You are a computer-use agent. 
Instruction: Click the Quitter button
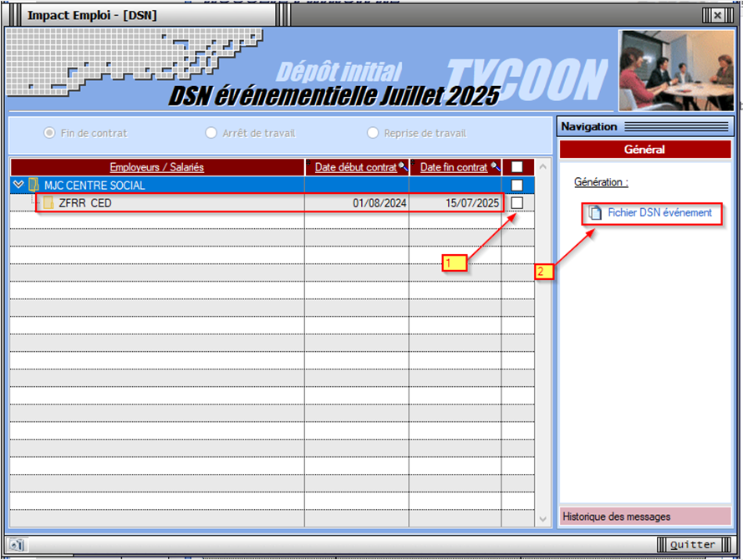click(x=692, y=545)
